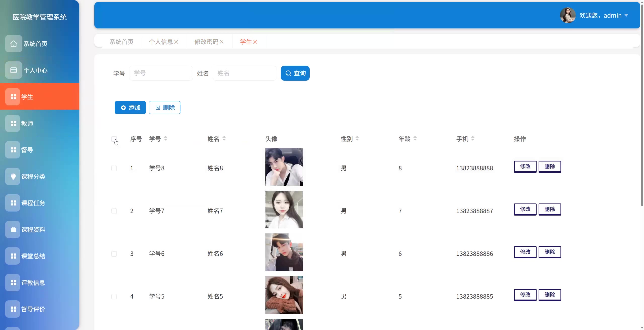The image size is (644, 330).
Task: Expand the admin user dropdown arrow
Action: [x=626, y=15]
